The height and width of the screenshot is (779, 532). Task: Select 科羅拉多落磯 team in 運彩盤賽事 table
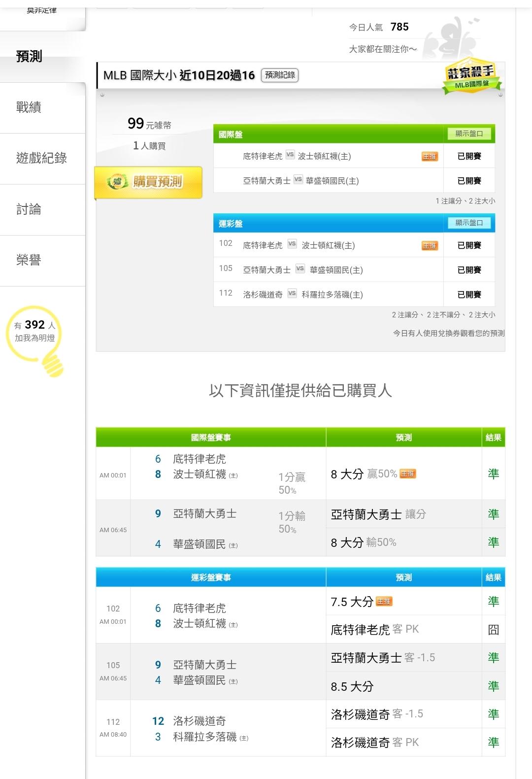[x=204, y=737]
